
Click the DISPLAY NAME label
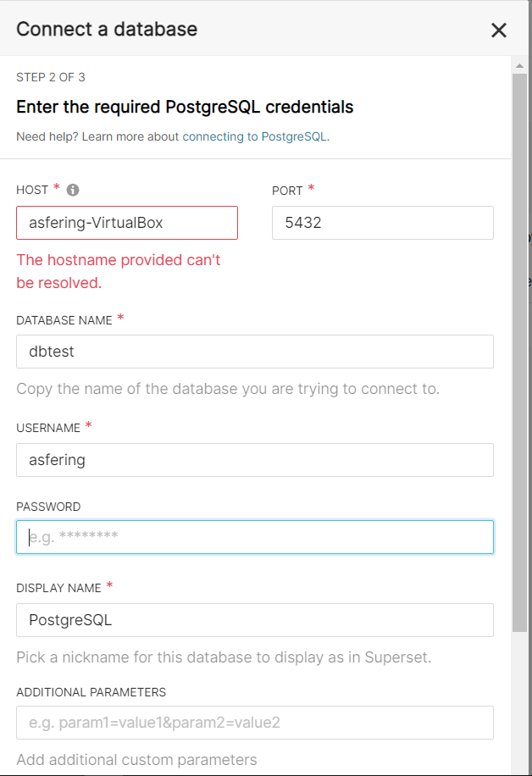pyautogui.click(x=58, y=588)
